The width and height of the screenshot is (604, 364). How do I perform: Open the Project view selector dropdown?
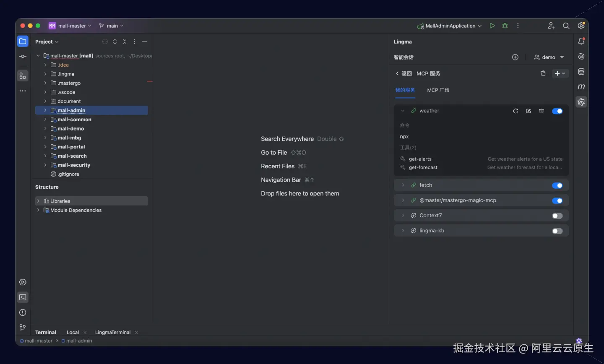pyautogui.click(x=47, y=42)
